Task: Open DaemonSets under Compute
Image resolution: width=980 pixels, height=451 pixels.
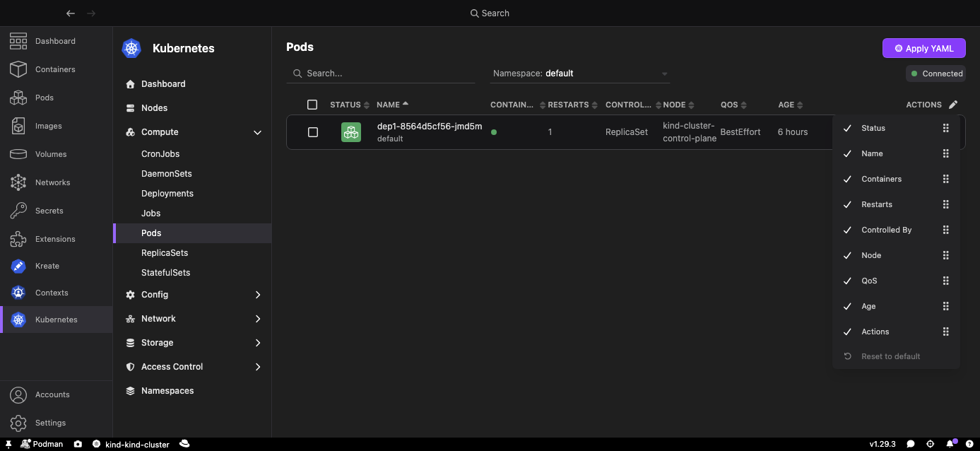Action: coord(192,174)
